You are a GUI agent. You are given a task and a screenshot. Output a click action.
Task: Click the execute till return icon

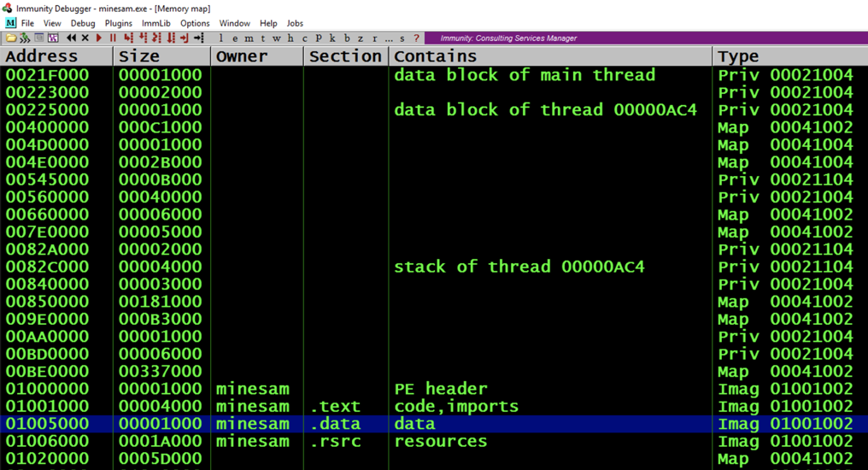pos(185,38)
